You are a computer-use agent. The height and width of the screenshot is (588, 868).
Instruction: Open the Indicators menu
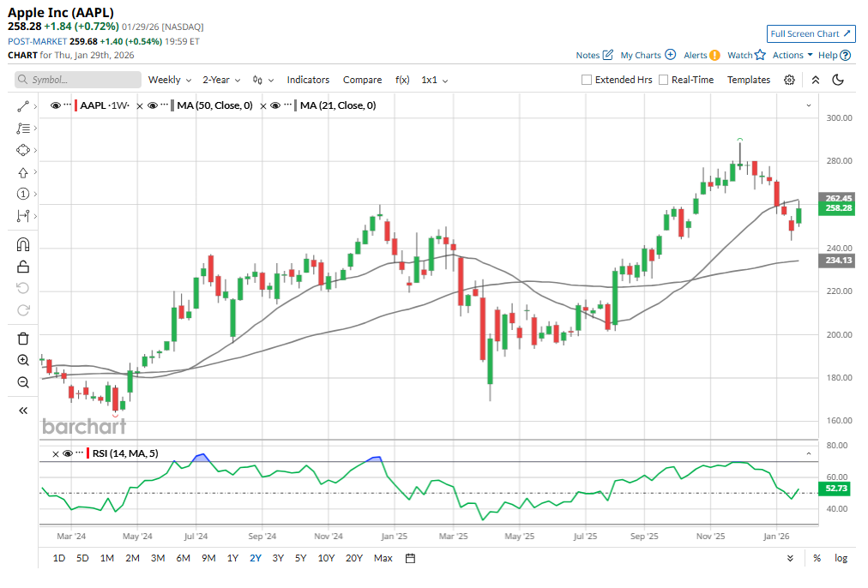click(308, 80)
